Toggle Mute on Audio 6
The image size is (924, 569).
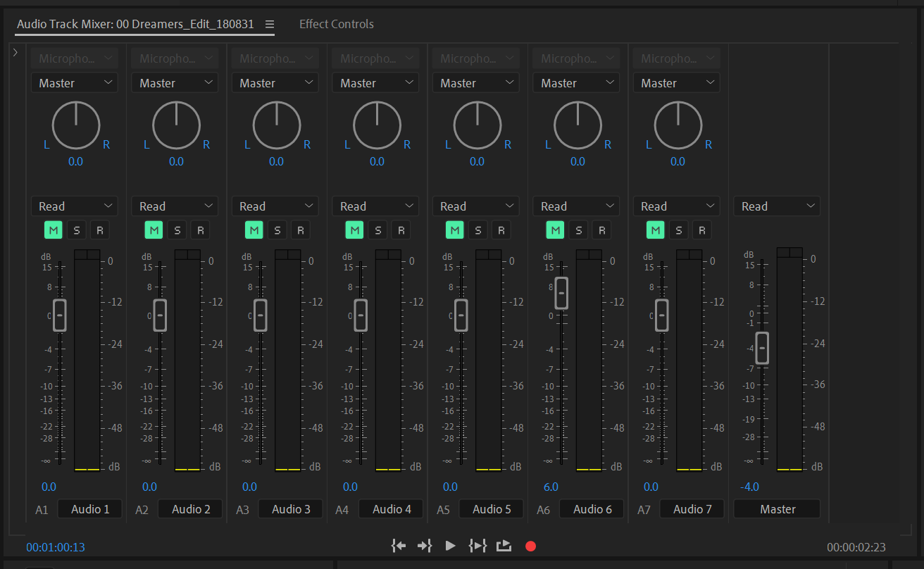tap(556, 230)
